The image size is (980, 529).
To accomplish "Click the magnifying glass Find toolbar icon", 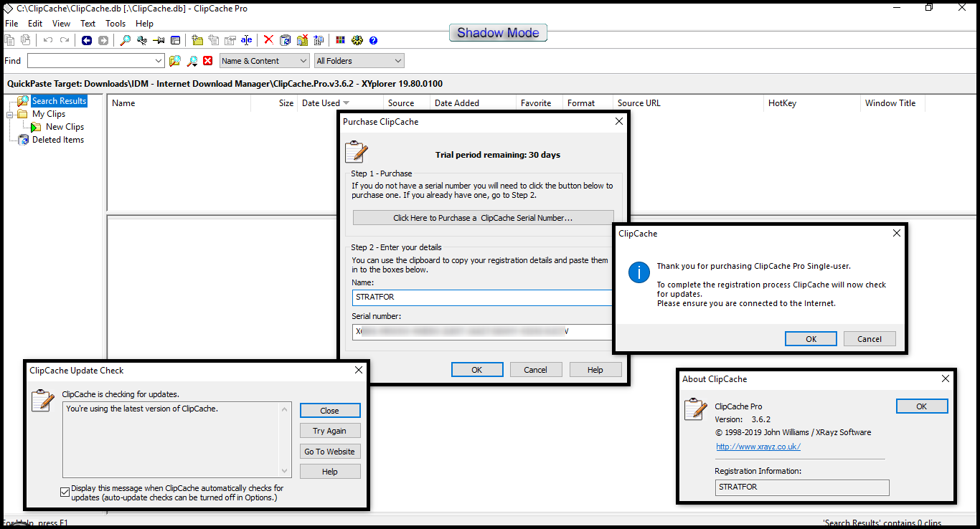I will 126,41.
